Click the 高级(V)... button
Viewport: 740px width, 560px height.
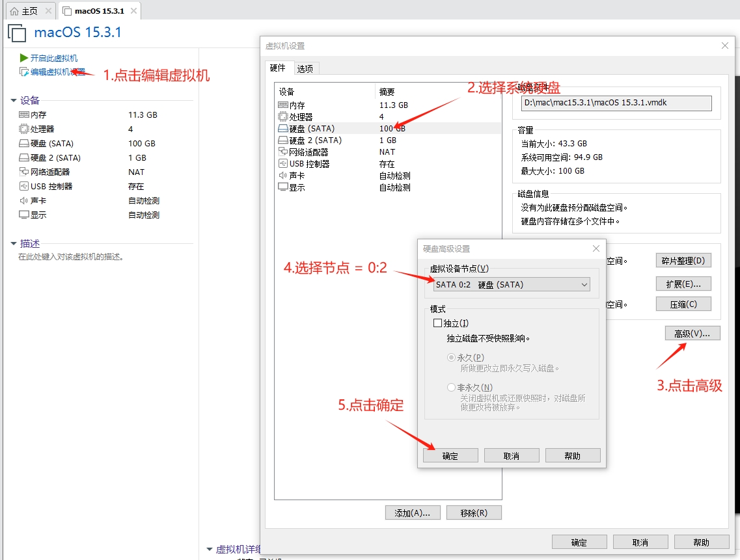pyautogui.click(x=692, y=334)
